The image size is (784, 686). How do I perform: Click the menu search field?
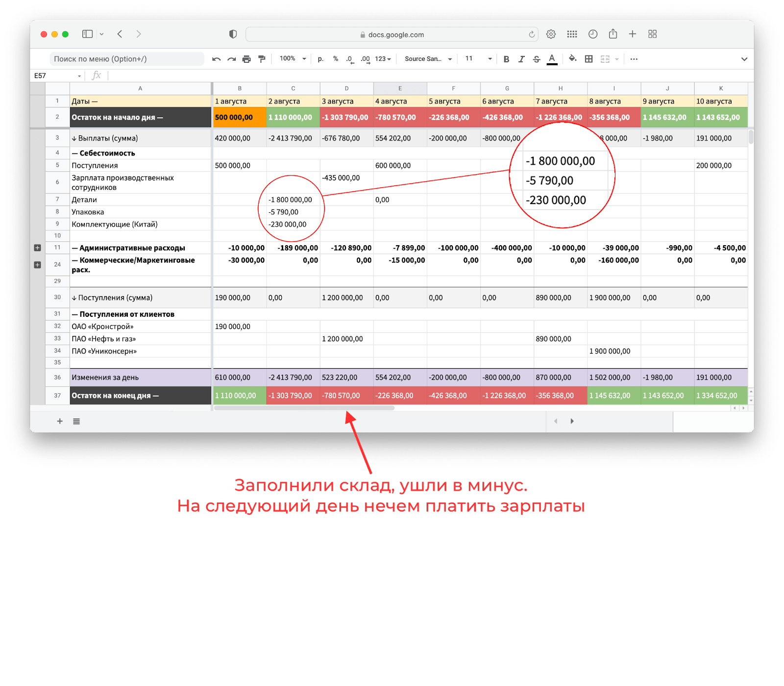(x=126, y=59)
